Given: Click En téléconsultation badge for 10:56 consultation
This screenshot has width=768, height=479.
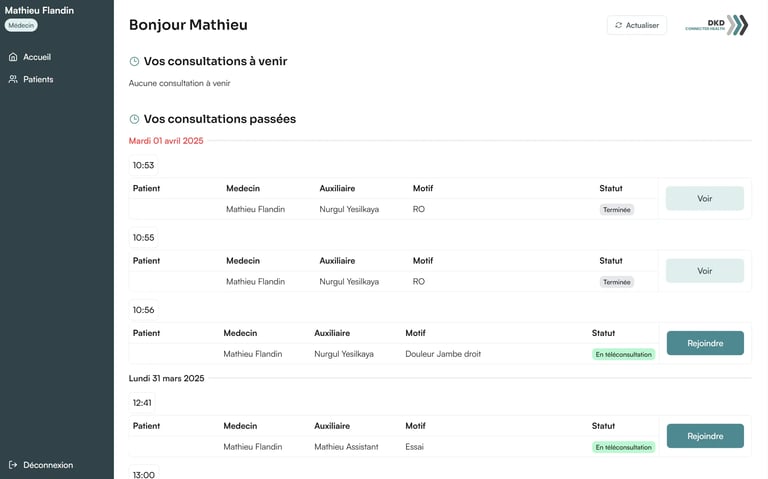Looking at the screenshot, I should (623, 354).
